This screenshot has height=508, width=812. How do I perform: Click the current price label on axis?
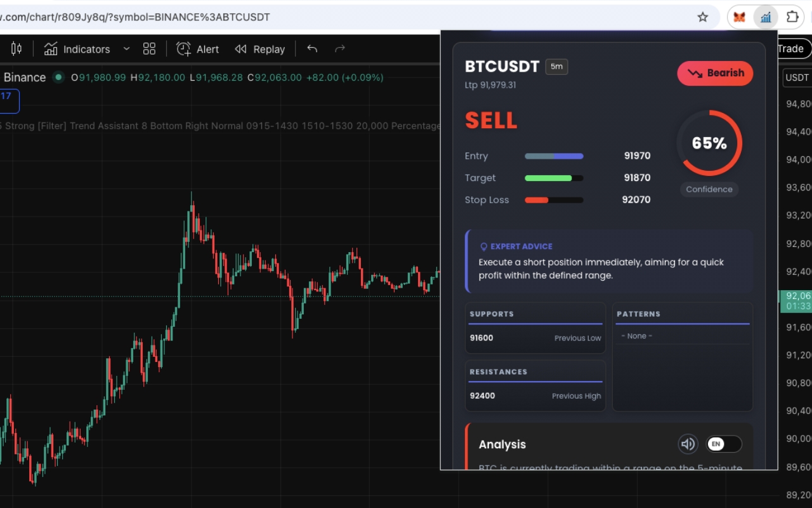pos(796,301)
